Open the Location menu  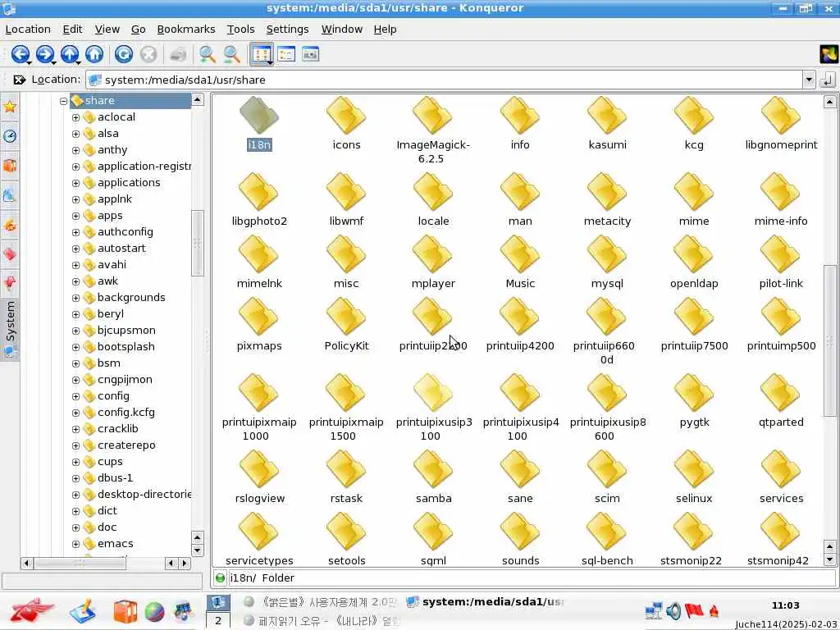[x=28, y=30]
